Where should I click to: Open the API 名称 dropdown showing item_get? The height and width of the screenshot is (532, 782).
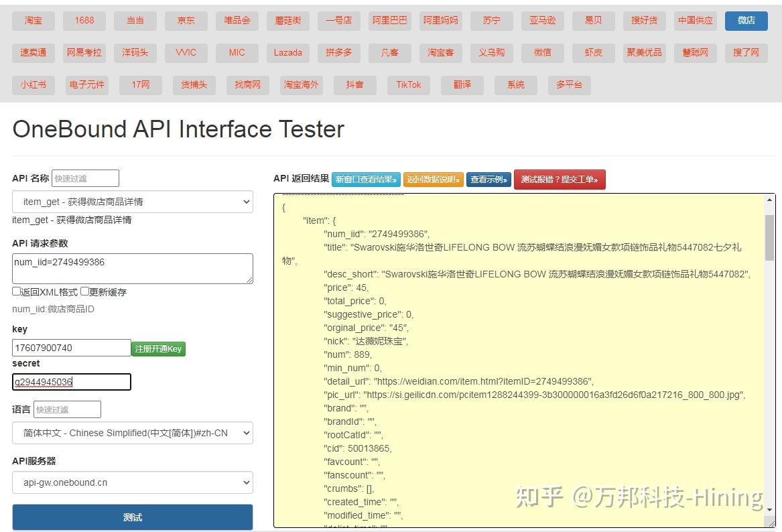point(132,202)
